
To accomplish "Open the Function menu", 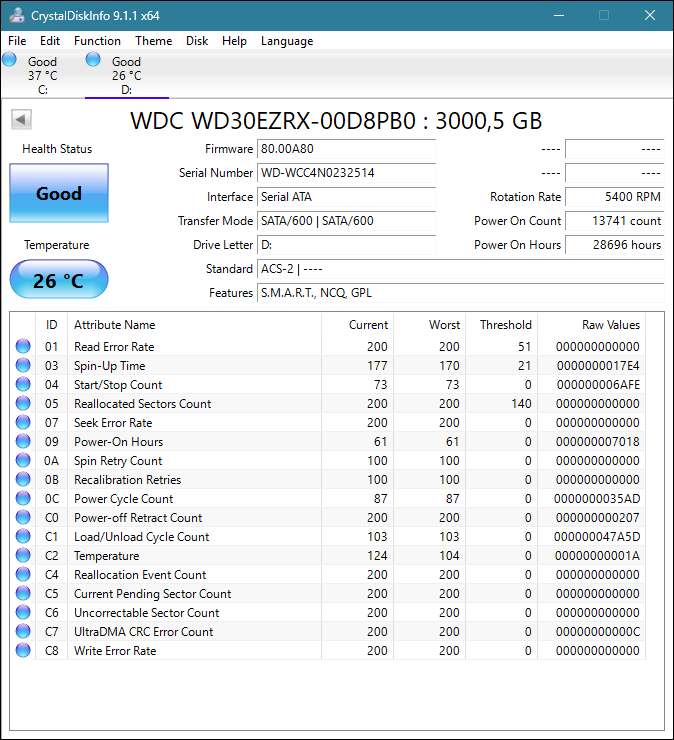I will tap(97, 41).
